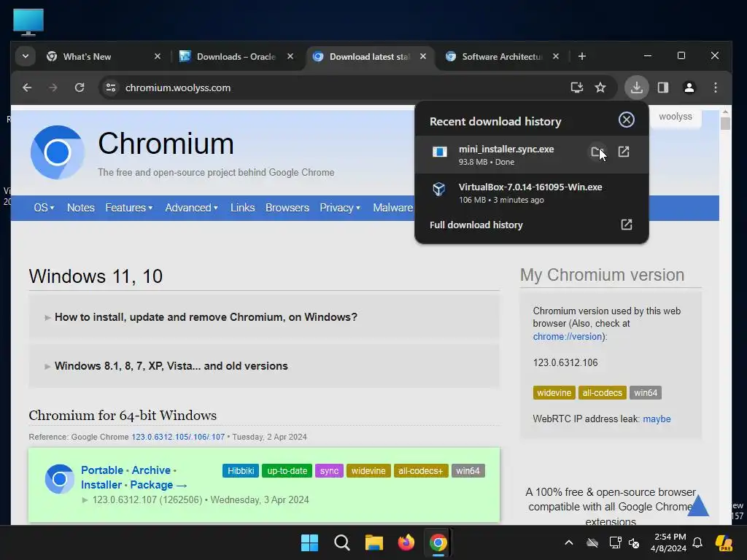The image size is (747, 560).
Task: Expand the Advanced dropdown menu
Action: (192, 208)
